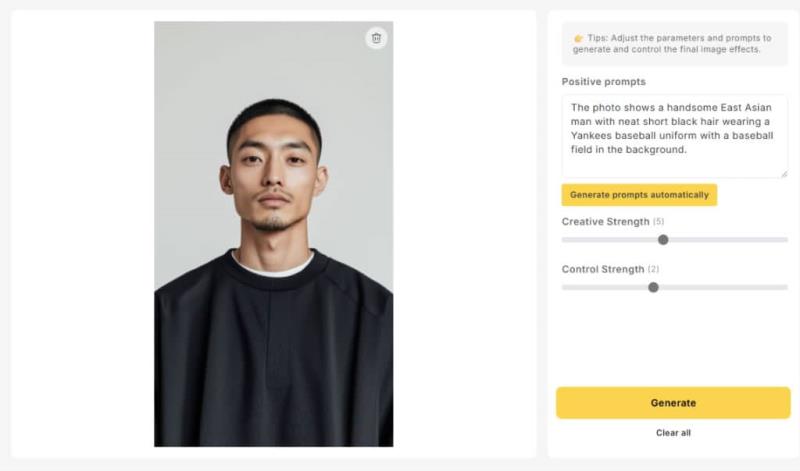Image resolution: width=800 pixels, height=471 pixels.
Task: Click Creative Strength track right of its handle
Action: 728,240
